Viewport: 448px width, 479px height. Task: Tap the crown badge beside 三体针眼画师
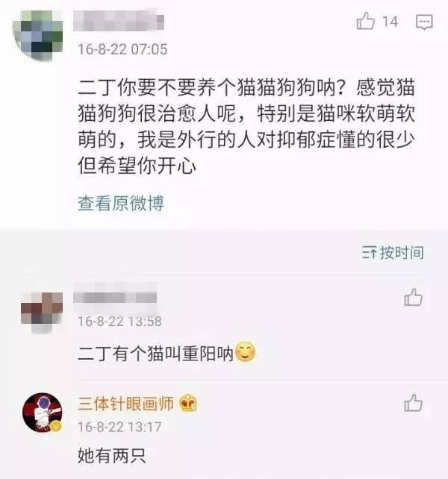pyautogui.click(x=187, y=403)
